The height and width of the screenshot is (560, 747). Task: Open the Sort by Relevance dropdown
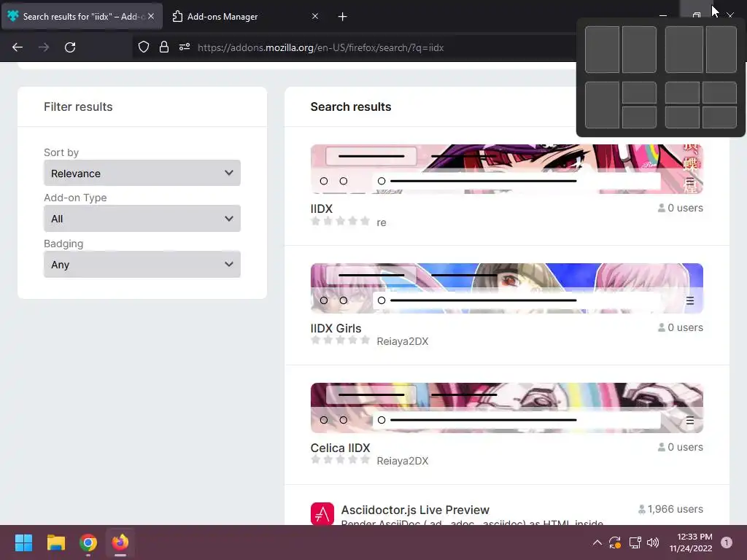click(x=142, y=173)
